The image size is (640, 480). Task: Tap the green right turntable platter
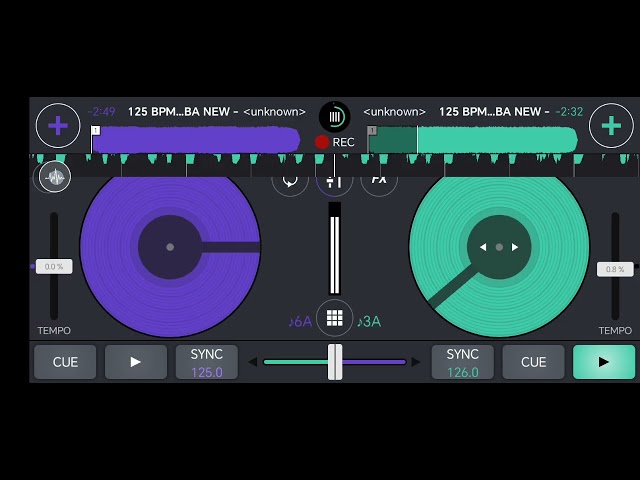pos(499,247)
